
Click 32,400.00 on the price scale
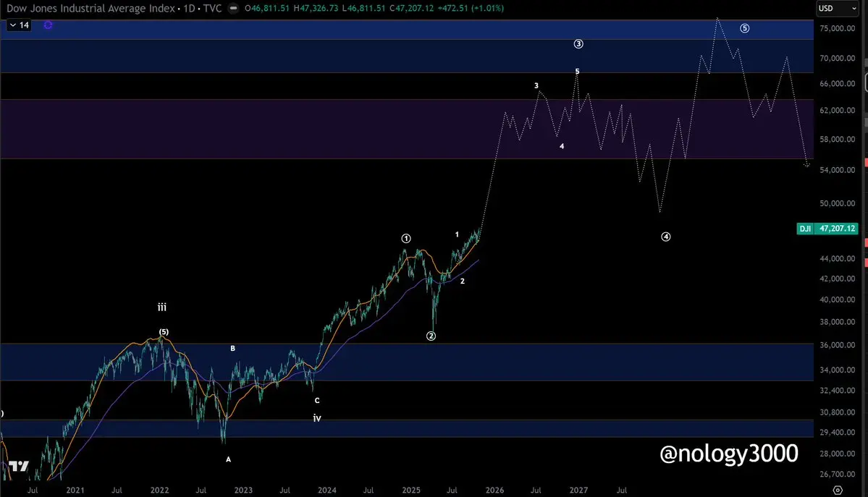838,390
